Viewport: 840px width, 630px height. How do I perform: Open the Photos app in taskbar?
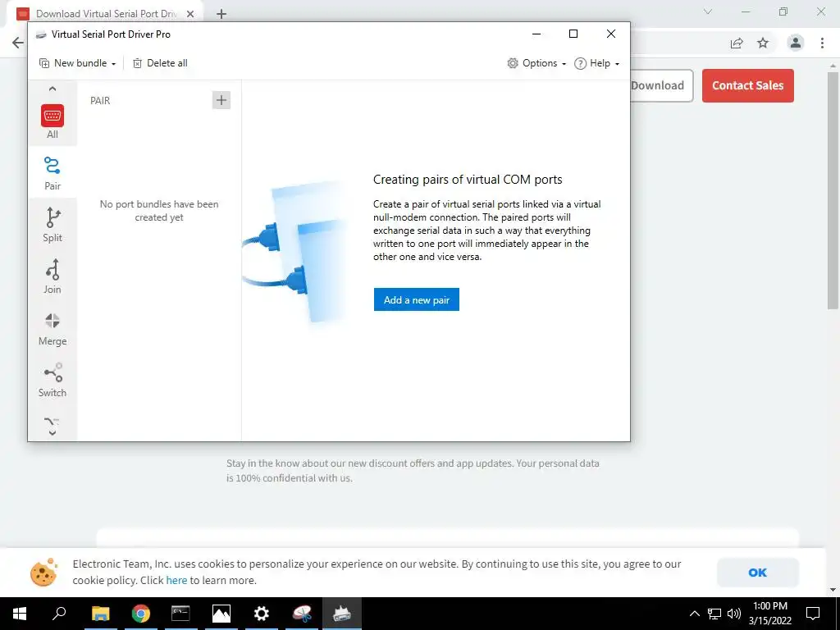pyautogui.click(x=221, y=614)
